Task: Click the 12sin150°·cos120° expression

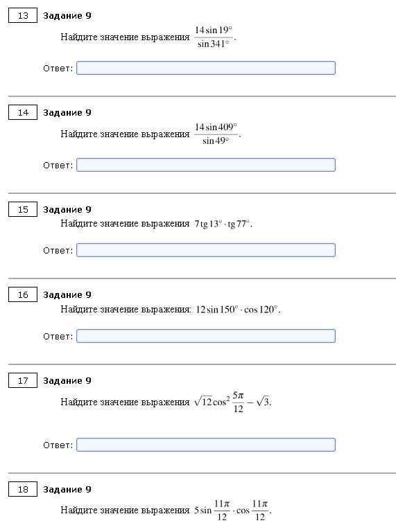Action: pos(237,310)
